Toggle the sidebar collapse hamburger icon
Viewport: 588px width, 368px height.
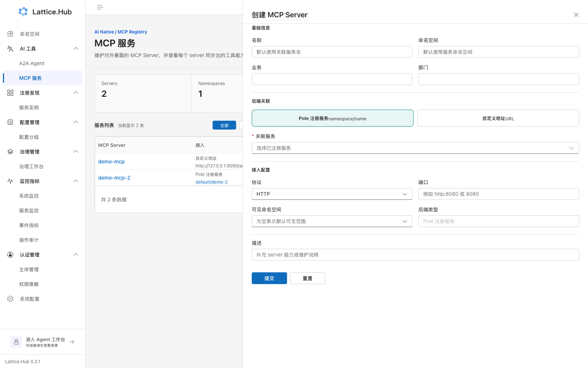pos(100,7)
